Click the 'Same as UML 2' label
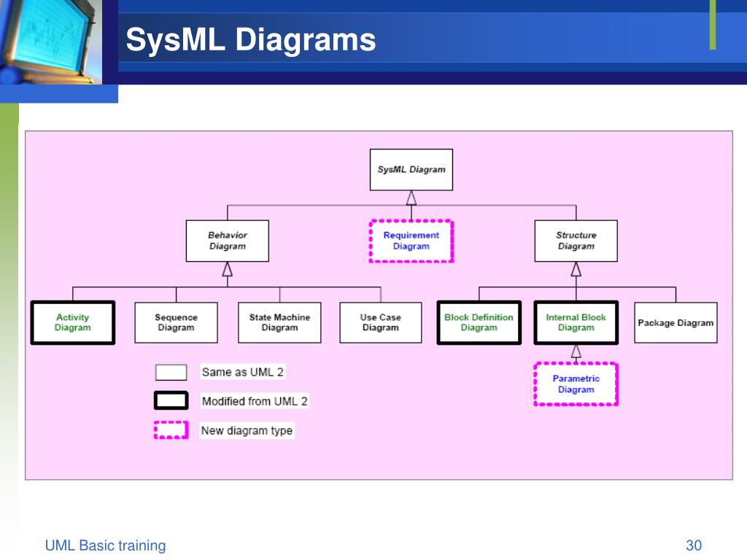 click(242, 372)
